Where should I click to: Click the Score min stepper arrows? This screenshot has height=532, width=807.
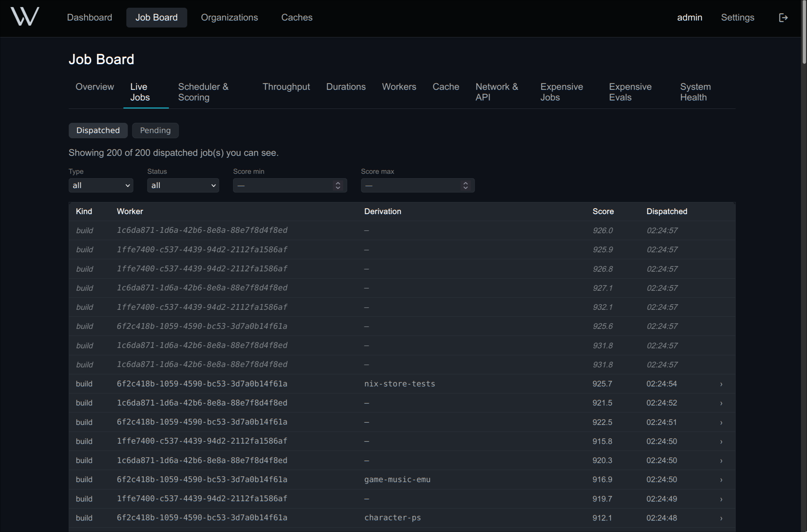click(338, 186)
